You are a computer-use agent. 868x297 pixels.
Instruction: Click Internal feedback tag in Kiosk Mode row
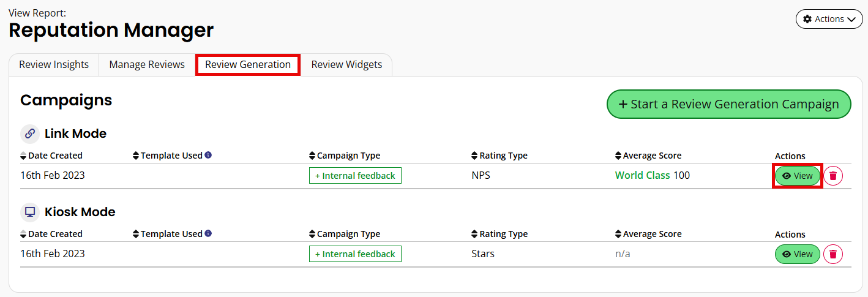[355, 254]
